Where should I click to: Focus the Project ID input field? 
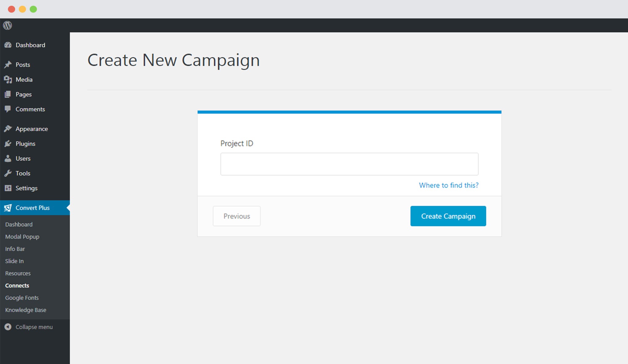click(x=349, y=164)
